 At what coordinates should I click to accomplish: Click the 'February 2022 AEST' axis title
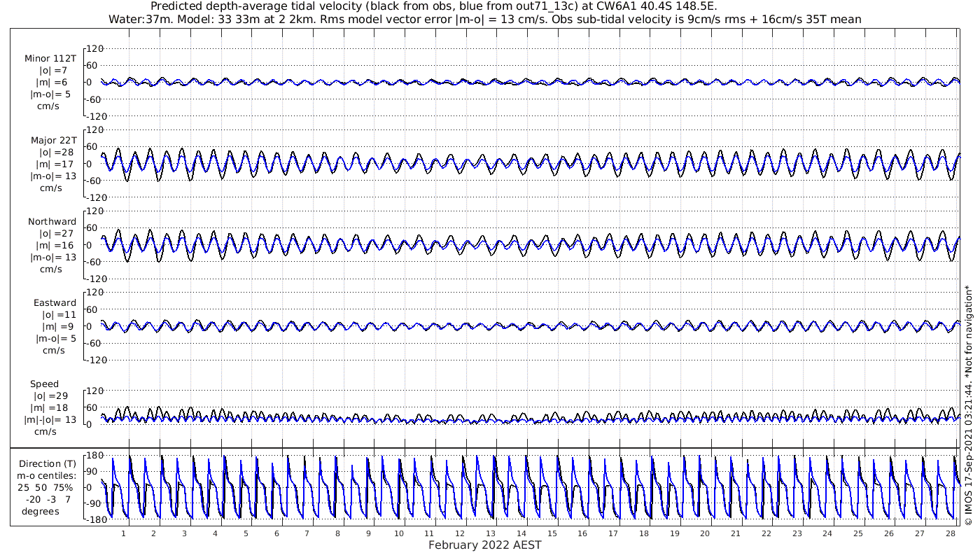484,545
